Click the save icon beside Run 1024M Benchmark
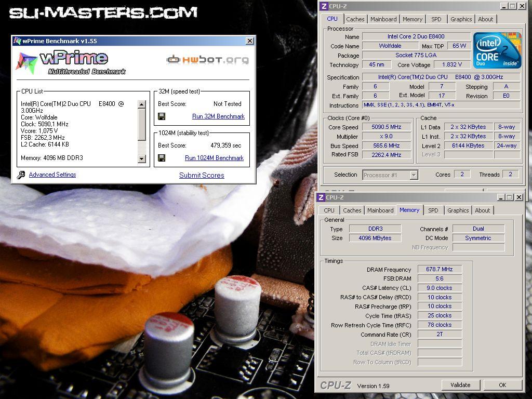532x399 pixels. 162,158
